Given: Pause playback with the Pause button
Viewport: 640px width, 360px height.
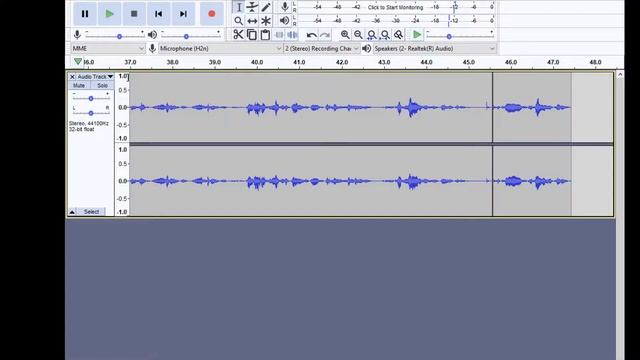Looking at the screenshot, I should pos(85,14).
